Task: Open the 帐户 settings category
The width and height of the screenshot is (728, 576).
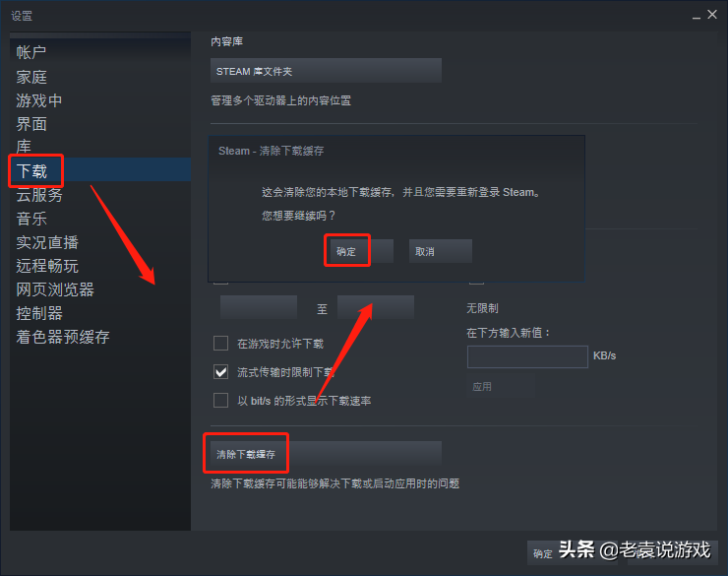Action: pyautogui.click(x=31, y=52)
